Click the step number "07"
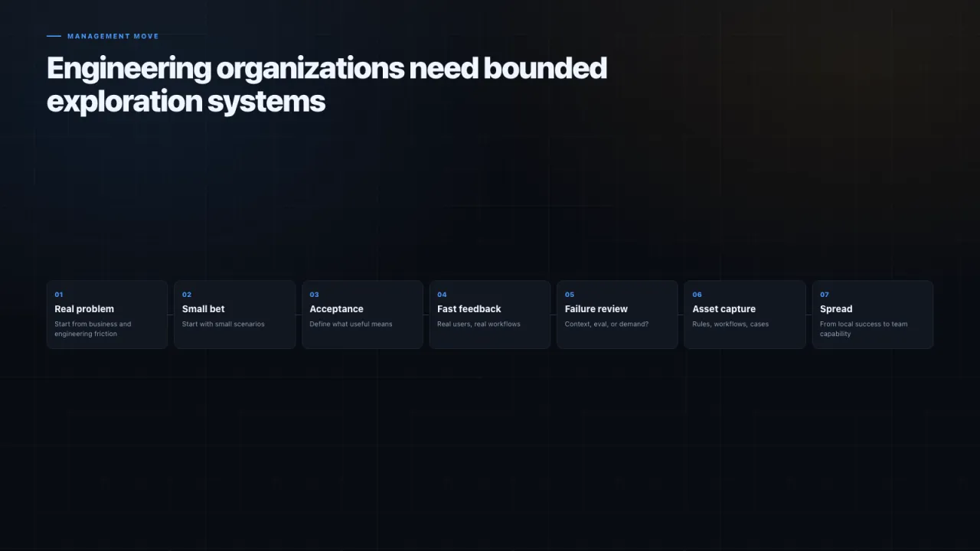980x551 pixels. (825, 295)
